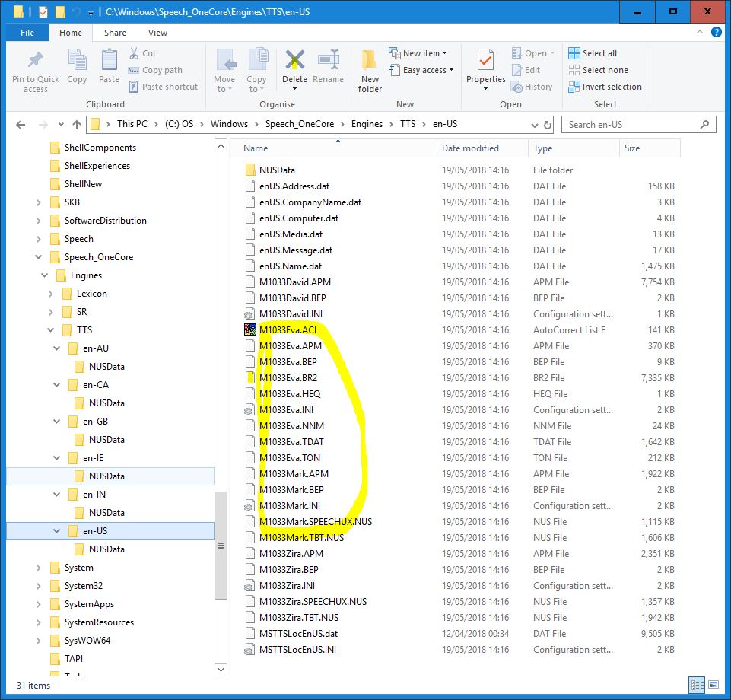Click the Rename icon
This screenshot has width=731, height=700.
tap(328, 59)
